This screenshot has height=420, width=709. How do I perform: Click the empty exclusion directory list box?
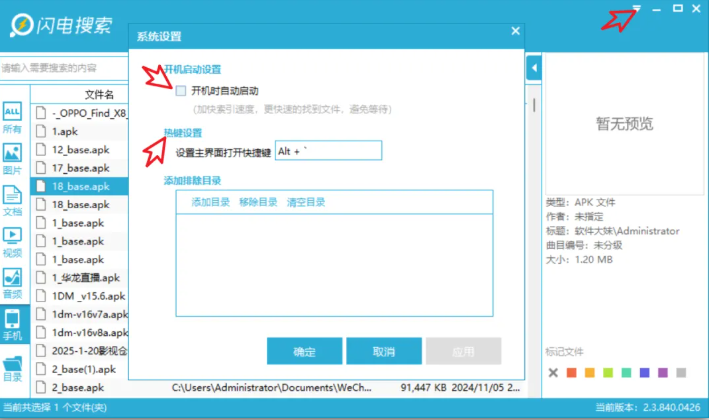pyautogui.click(x=334, y=265)
